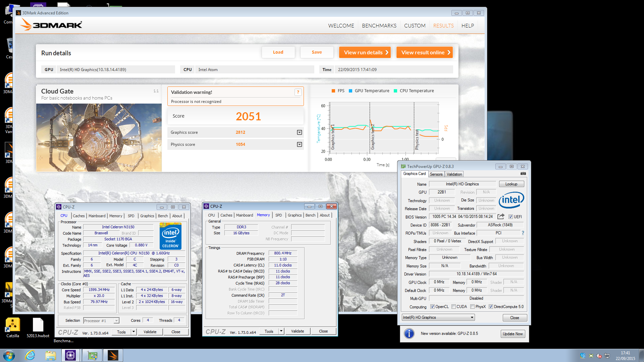Click the 3DMark taskbar icon
The image size is (644, 362).
click(x=113, y=355)
